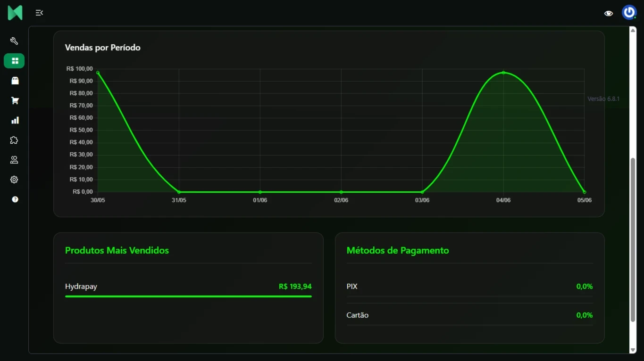Open the shopping cart section

[14, 100]
